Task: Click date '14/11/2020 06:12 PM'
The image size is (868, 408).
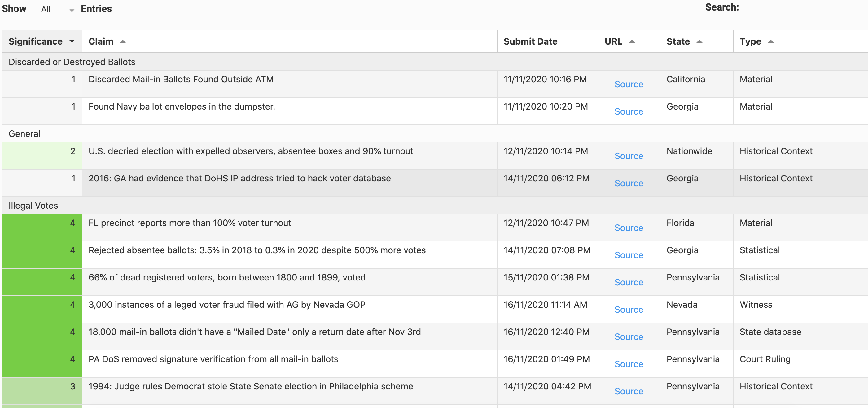Action: (546, 178)
